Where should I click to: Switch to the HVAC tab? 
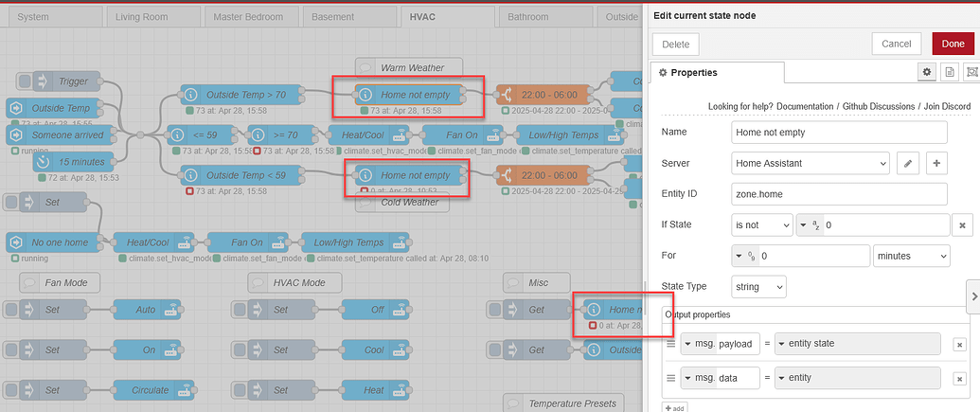click(x=446, y=17)
